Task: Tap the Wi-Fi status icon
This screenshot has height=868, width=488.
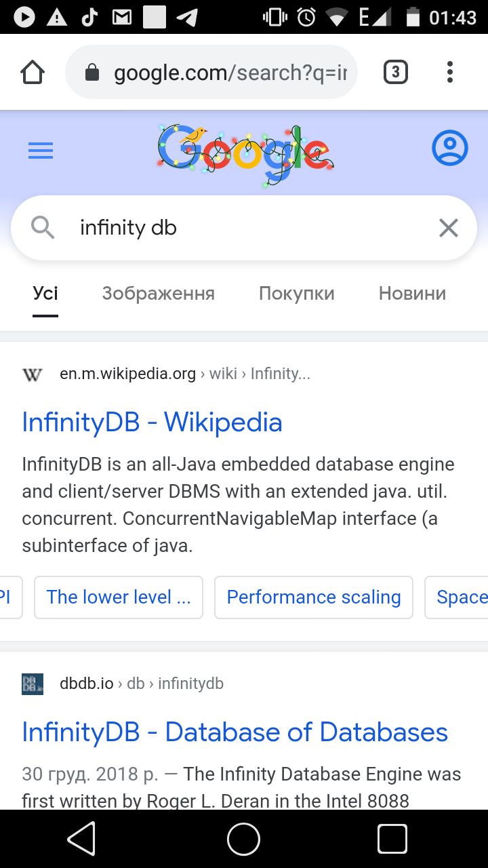Action: coord(338,18)
